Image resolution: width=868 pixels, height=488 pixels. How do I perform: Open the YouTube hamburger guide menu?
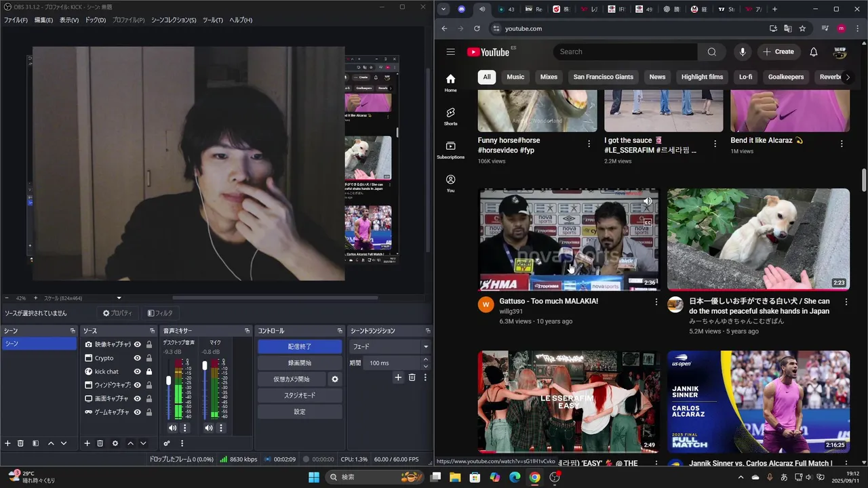tap(450, 52)
